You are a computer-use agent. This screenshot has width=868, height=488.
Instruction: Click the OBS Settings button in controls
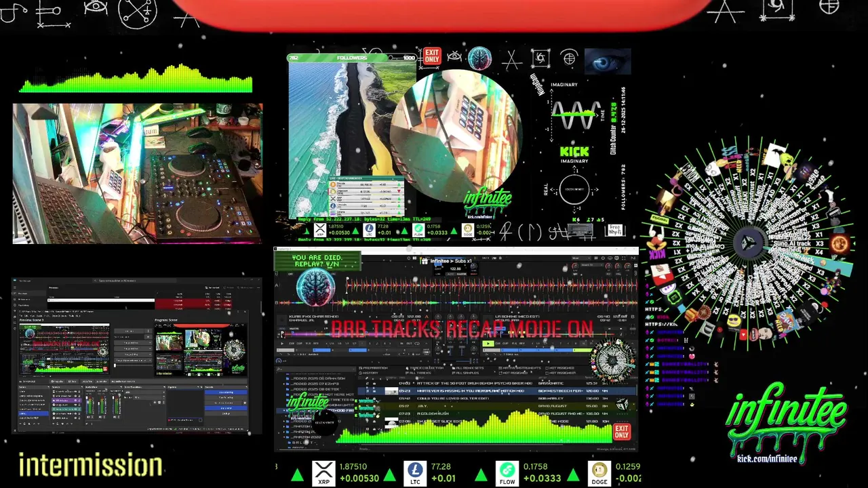click(226, 413)
